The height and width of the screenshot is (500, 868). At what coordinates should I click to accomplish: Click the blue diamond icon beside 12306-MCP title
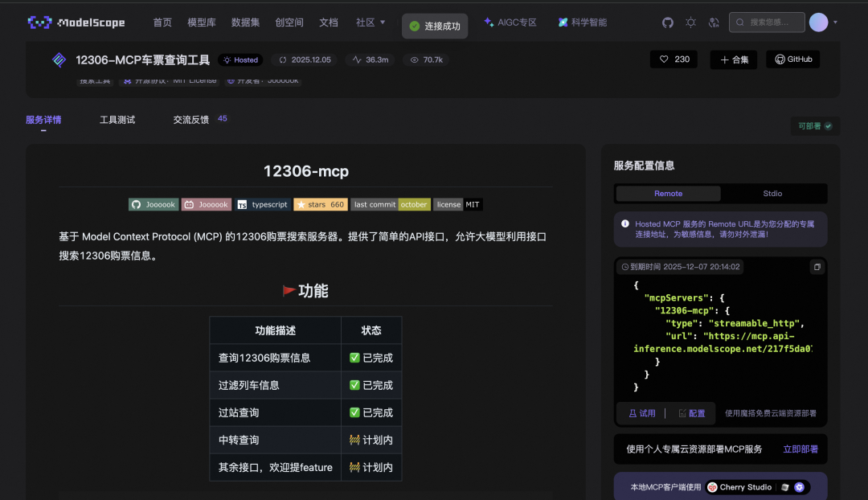(59, 59)
